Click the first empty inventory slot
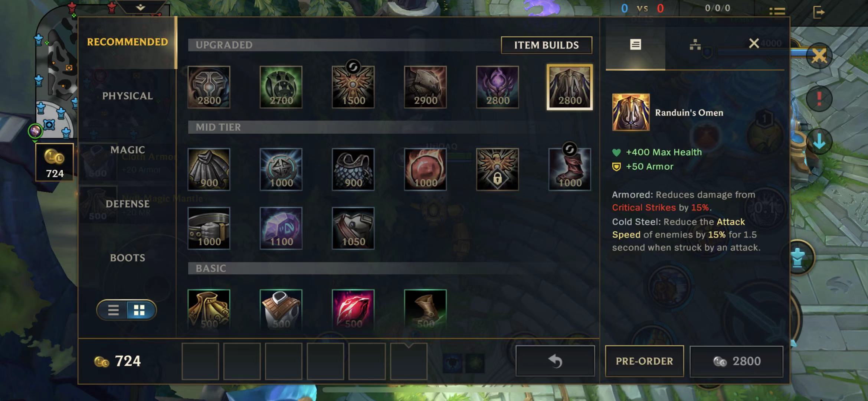Screen dimensions: 868x401 point(200,361)
